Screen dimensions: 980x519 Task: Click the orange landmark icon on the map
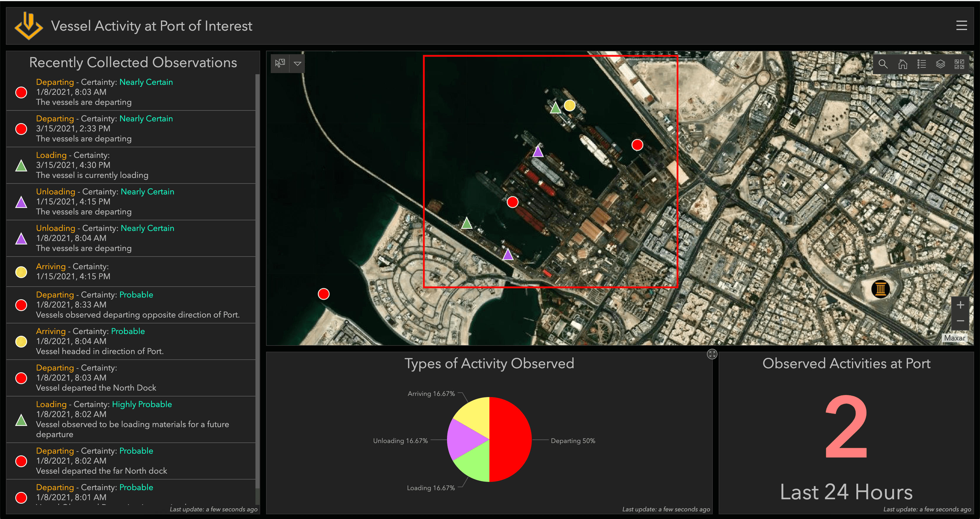coord(880,289)
